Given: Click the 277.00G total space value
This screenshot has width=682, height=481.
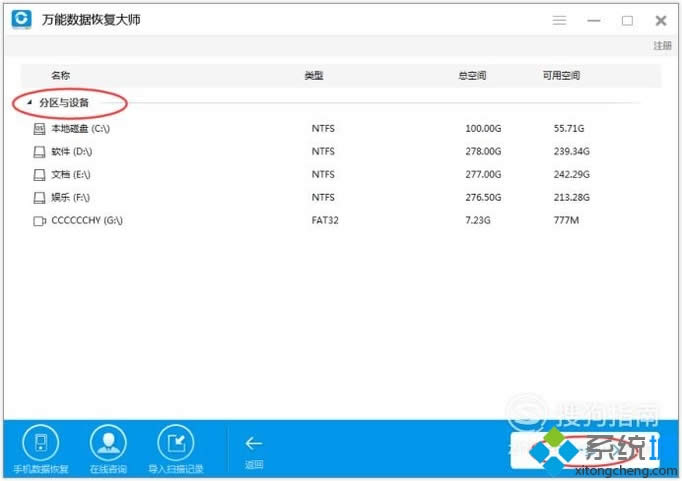Looking at the screenshot, I should pyautogui.click(x=483, y=174).
